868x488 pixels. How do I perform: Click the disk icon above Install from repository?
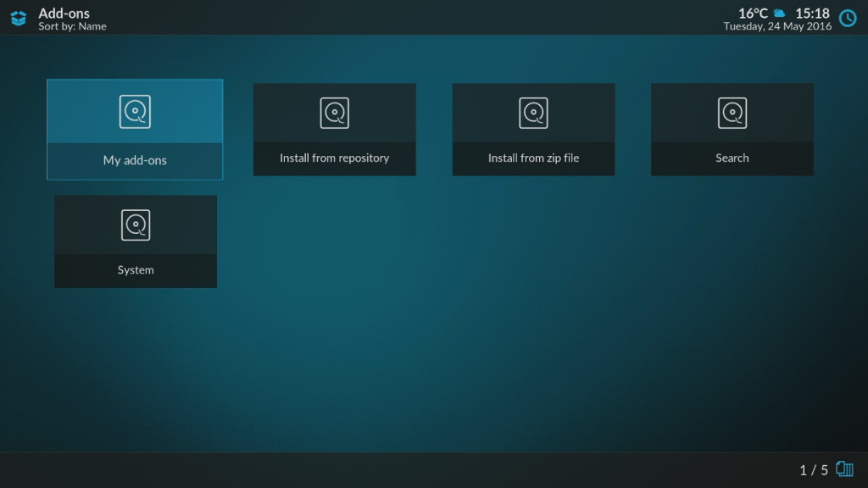[x=334, y=113]
